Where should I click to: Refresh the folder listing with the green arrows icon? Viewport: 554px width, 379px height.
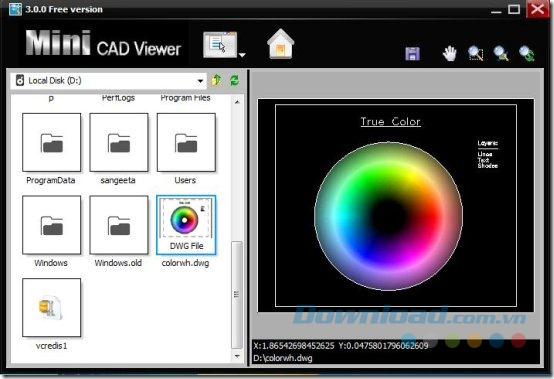(234, 80)
